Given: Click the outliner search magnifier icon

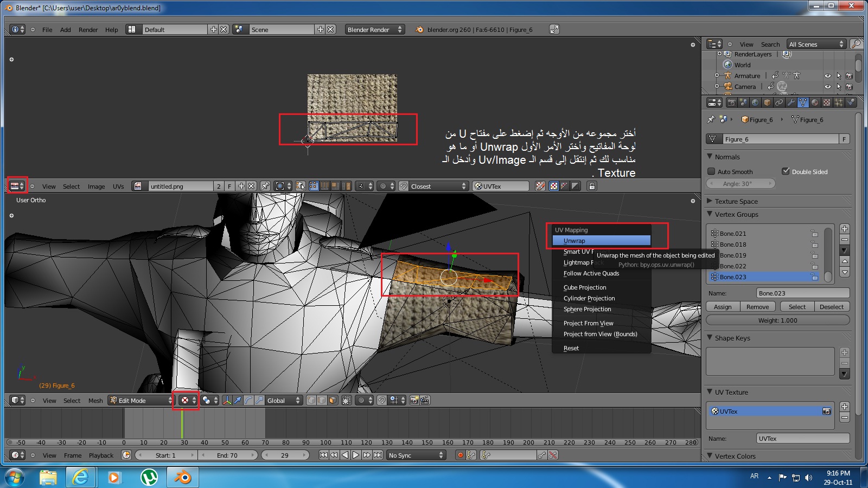Looking at the screenshot, I should pos(856,44).
